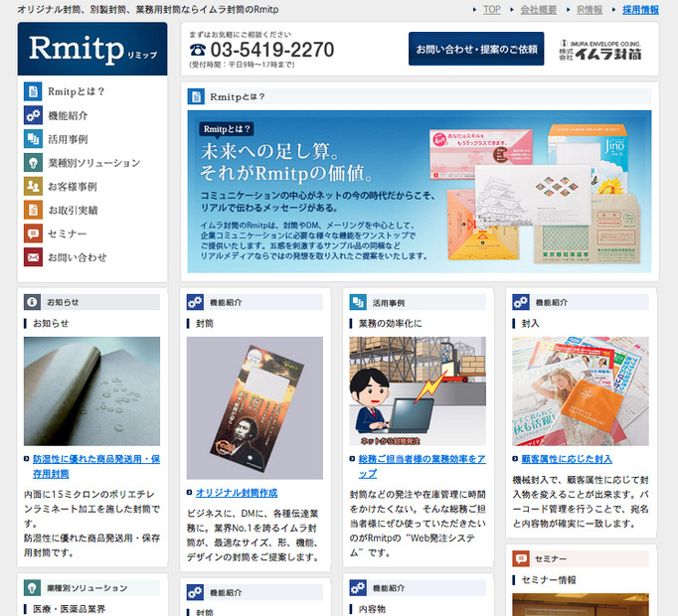This screenshot has width=678, height=616.
Task: Click the gears icon beside 機能紹介 in sidebar
Action: (x=33, y=115)
